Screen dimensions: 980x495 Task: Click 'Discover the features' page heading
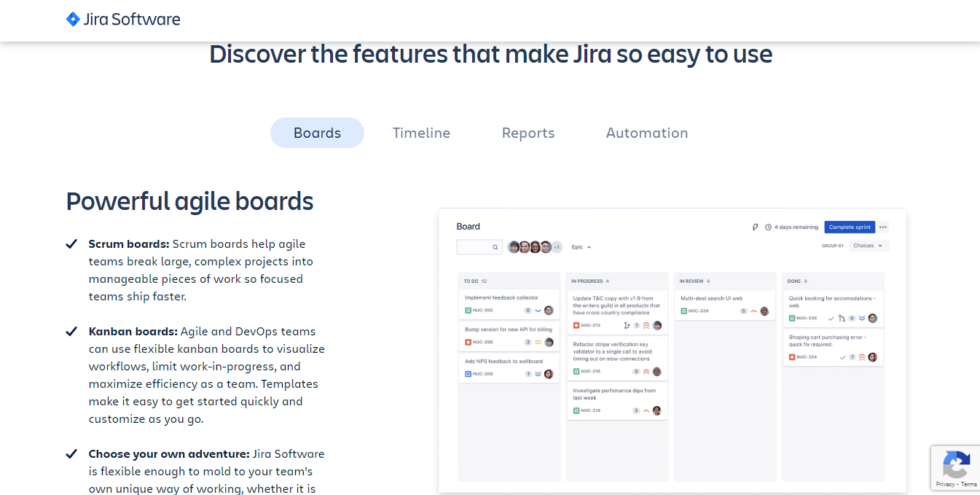(x=490, y=54)
